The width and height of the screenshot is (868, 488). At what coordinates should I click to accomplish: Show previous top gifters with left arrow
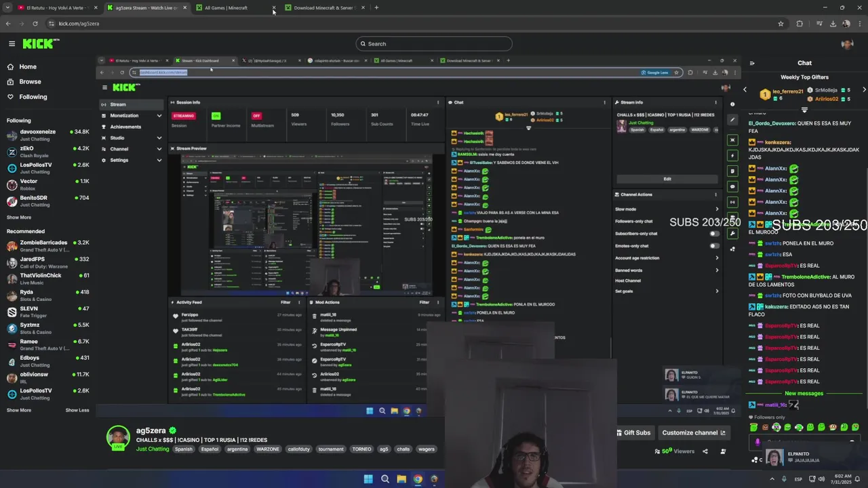coord(745,89)
